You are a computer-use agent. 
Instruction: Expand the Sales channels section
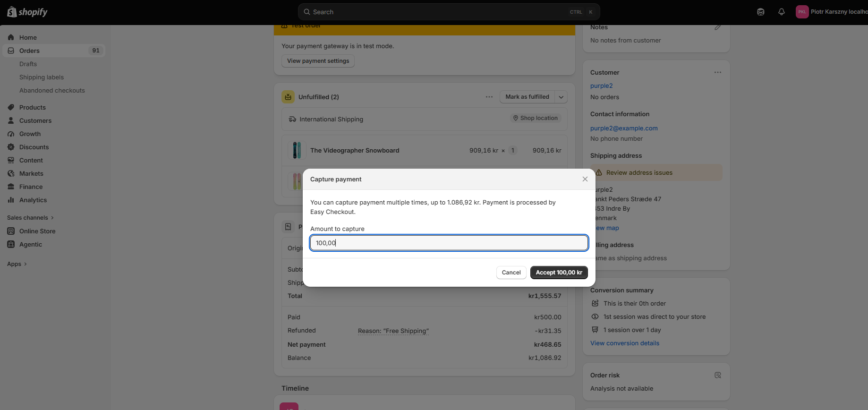tap(31, 218)
